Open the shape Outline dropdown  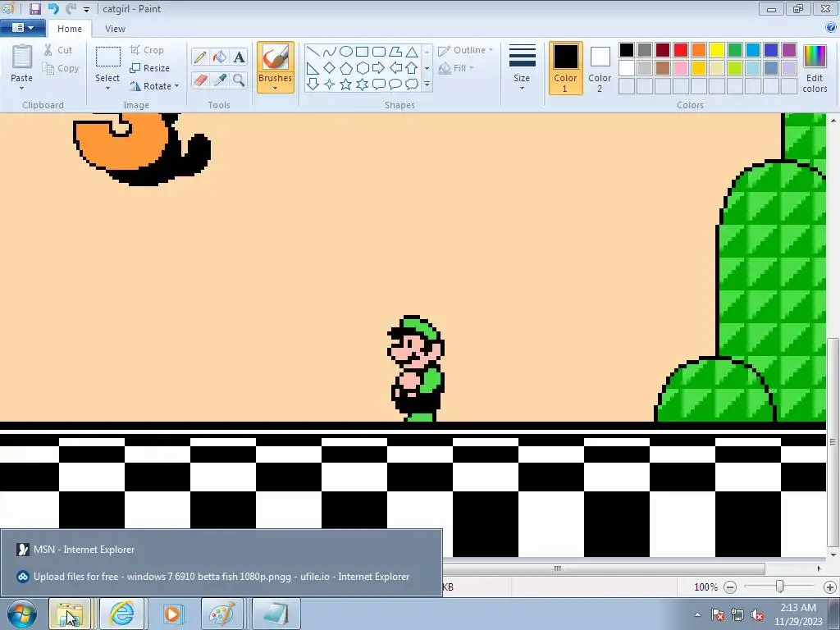(x=465, y=50)
